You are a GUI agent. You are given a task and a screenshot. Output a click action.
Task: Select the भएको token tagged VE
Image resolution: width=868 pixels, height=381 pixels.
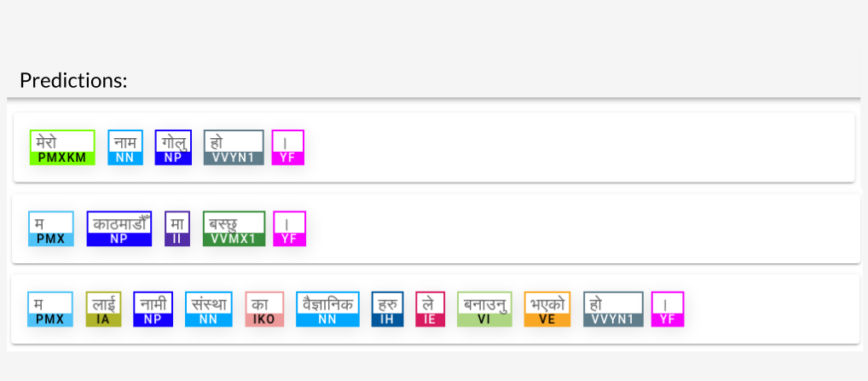pos(547,309)
